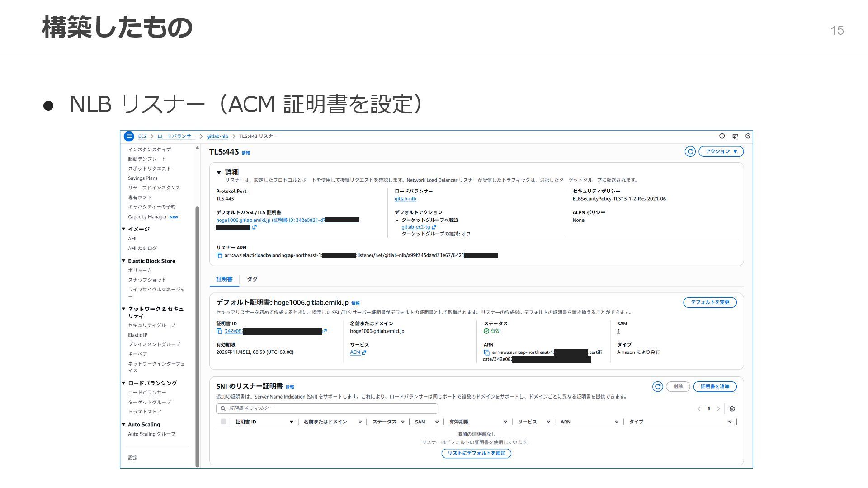This screenshot has height=488, width=868.
Task: Copy the listener ARN with the copy icon
Action: (219, 256)
